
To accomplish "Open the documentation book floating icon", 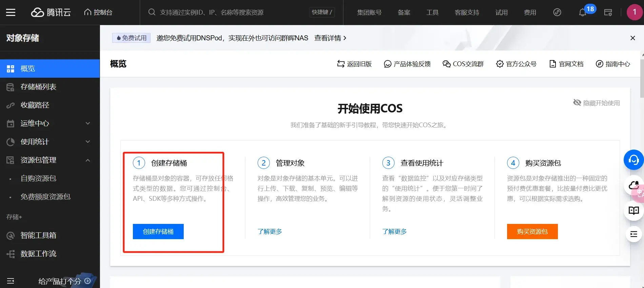I will [x=633, y=211].
